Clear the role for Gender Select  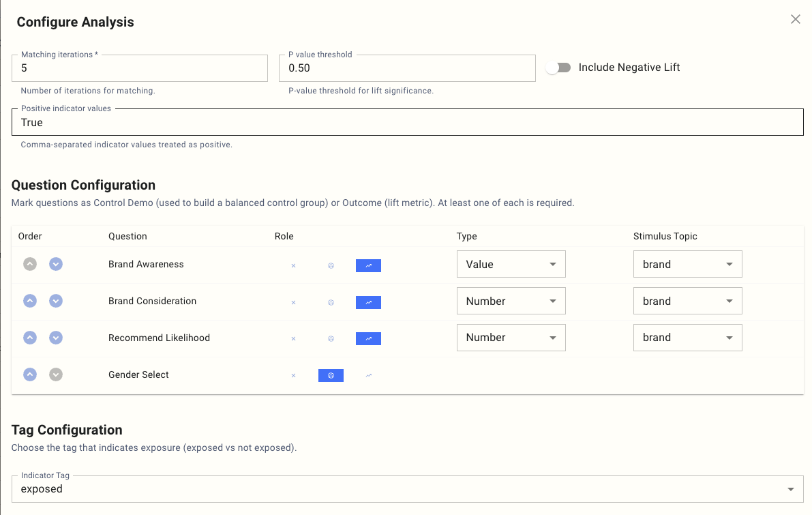pos(293,375)
